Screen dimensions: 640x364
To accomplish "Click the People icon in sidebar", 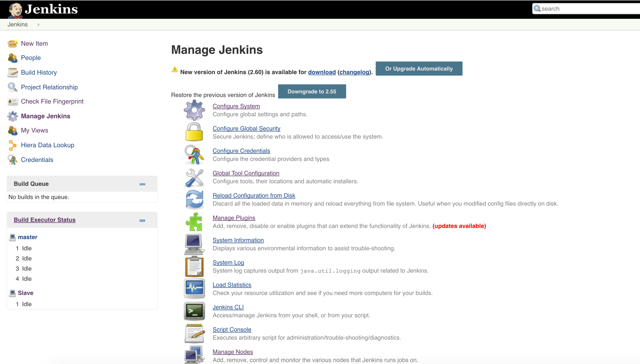I will [x=12, y=58].
